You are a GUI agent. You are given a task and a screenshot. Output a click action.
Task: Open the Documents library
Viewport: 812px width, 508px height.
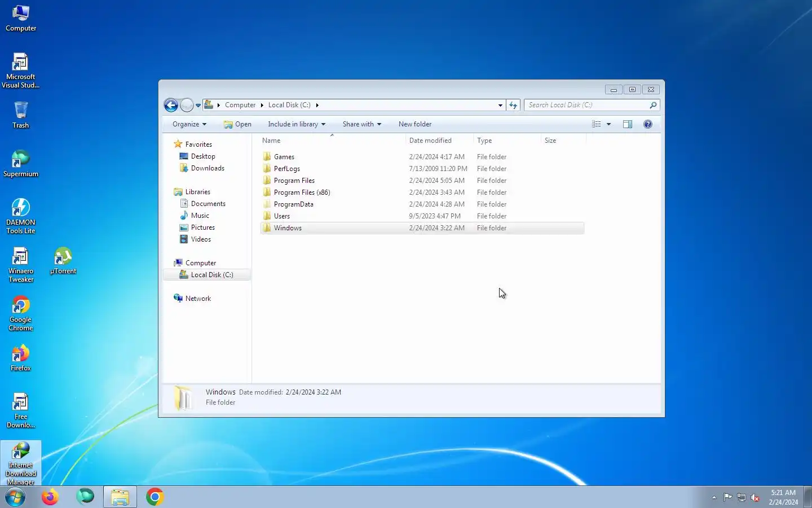(x=202, y=204)
